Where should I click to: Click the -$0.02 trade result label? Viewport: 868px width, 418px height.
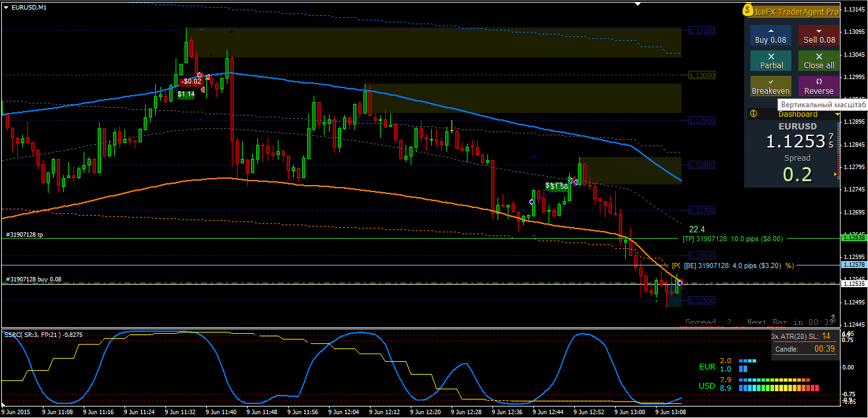pos(191,81)
